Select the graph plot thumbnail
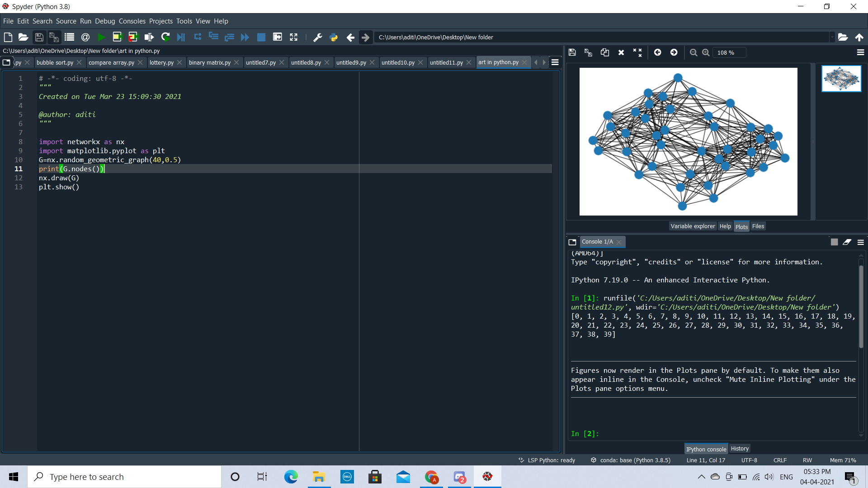Viewport: 868px width, 488px height. [841, 79]
